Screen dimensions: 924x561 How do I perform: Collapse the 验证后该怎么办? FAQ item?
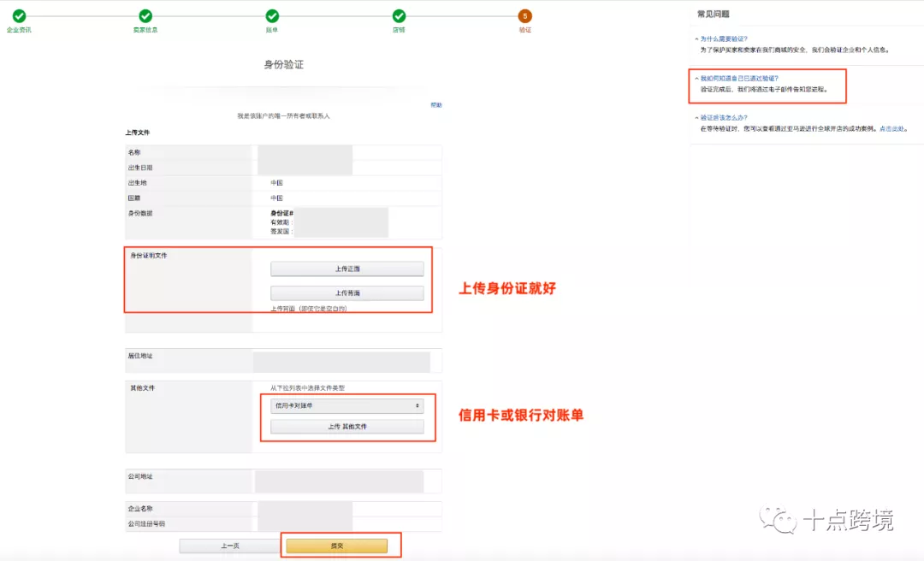tap(723, 118)
